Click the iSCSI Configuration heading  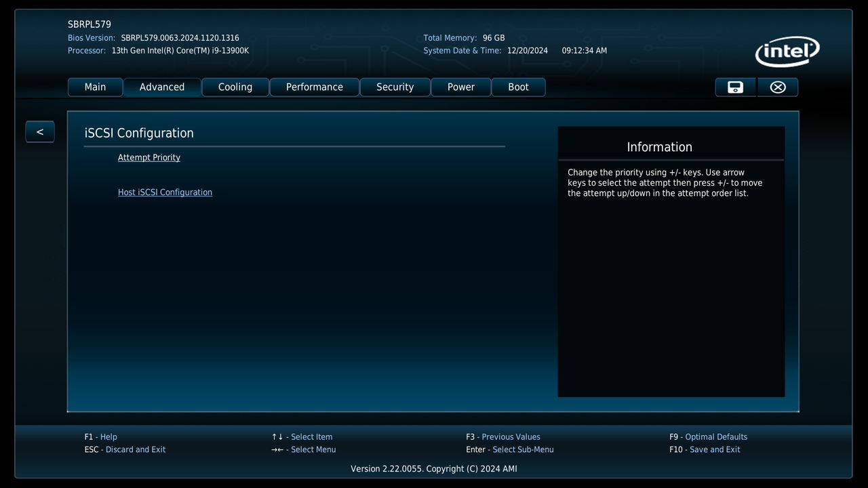(x=139, y=133)
